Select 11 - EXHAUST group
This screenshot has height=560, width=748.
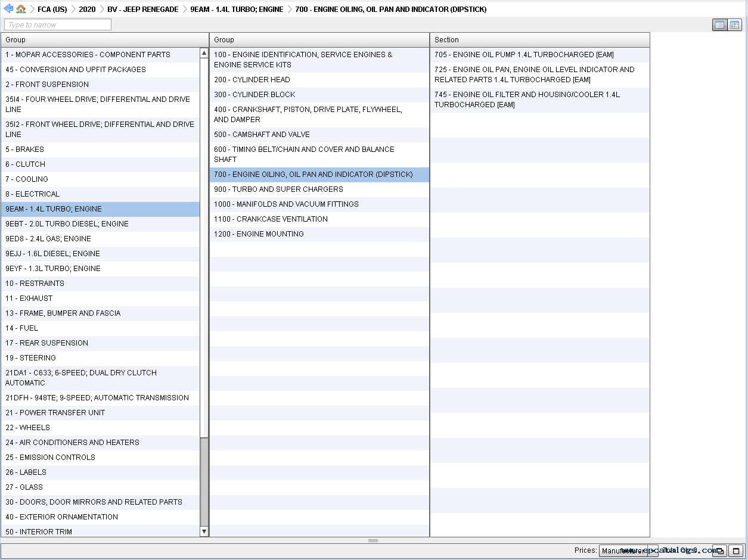click(x=100, y=298)
